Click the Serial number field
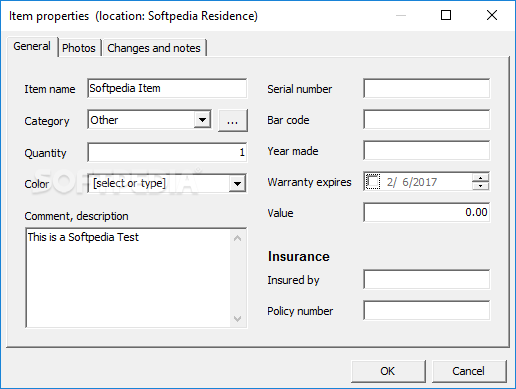Image resolution: width=516 pixels, height=389 pixels. [x=427, y=88]
